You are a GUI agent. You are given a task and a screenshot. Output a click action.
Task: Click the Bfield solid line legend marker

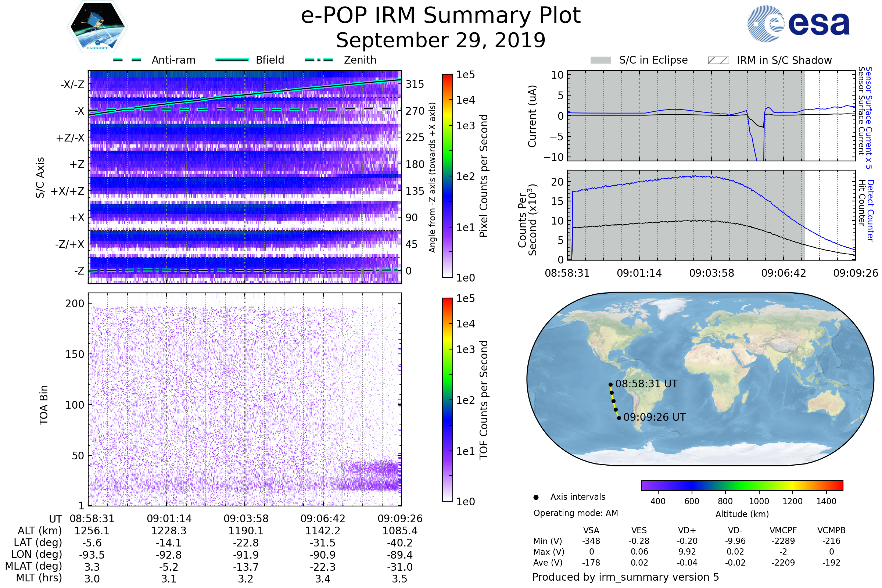tap(232, 60)
